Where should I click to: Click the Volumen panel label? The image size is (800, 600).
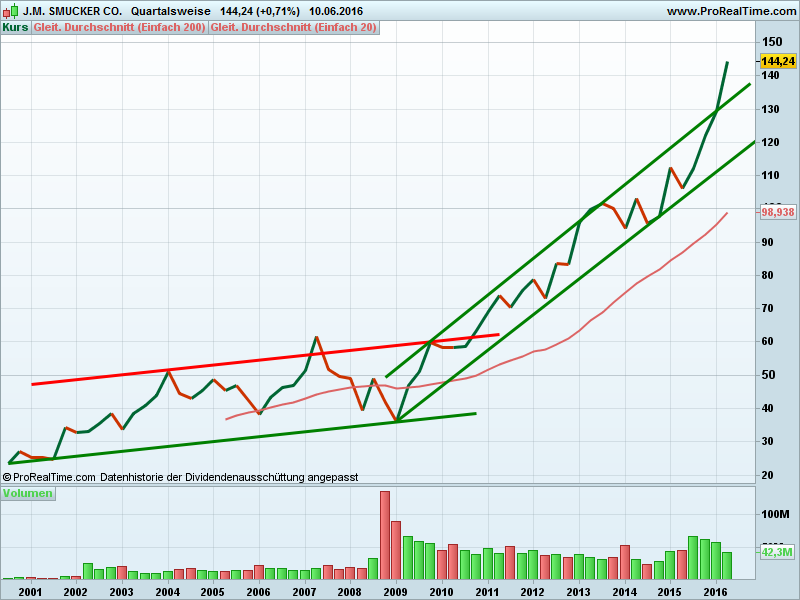28,493
